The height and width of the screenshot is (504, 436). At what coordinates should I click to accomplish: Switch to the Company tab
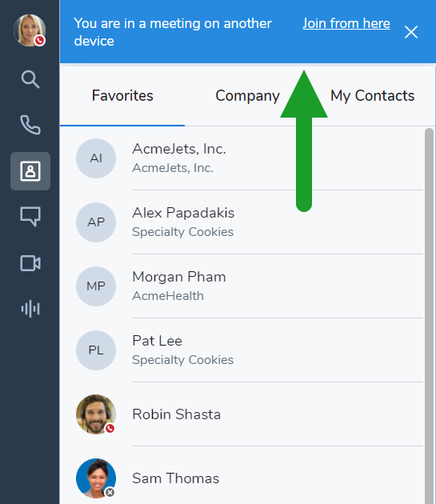(x=247, y=96)
